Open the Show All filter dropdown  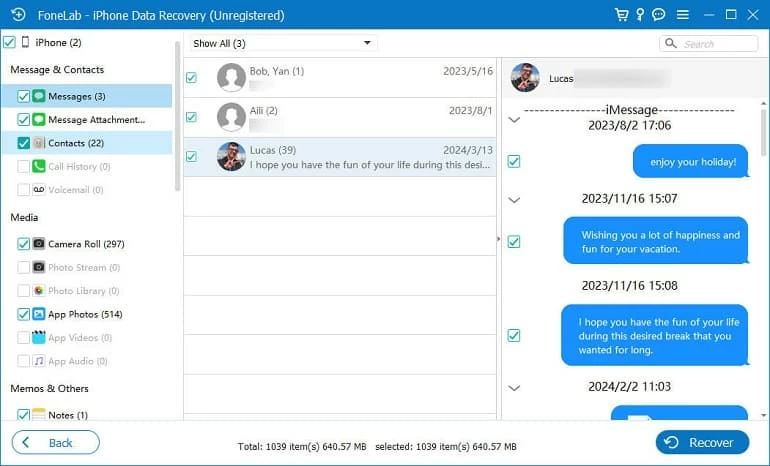pyautogui.click(x=282, y=43)
